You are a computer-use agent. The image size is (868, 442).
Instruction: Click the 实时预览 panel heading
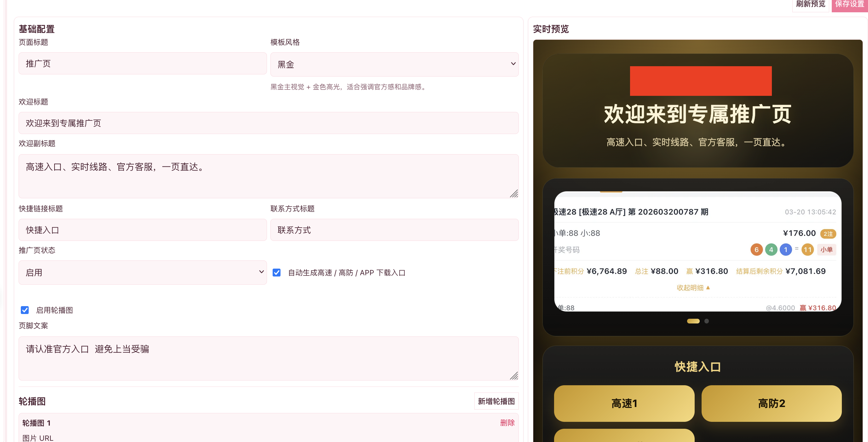551,29
